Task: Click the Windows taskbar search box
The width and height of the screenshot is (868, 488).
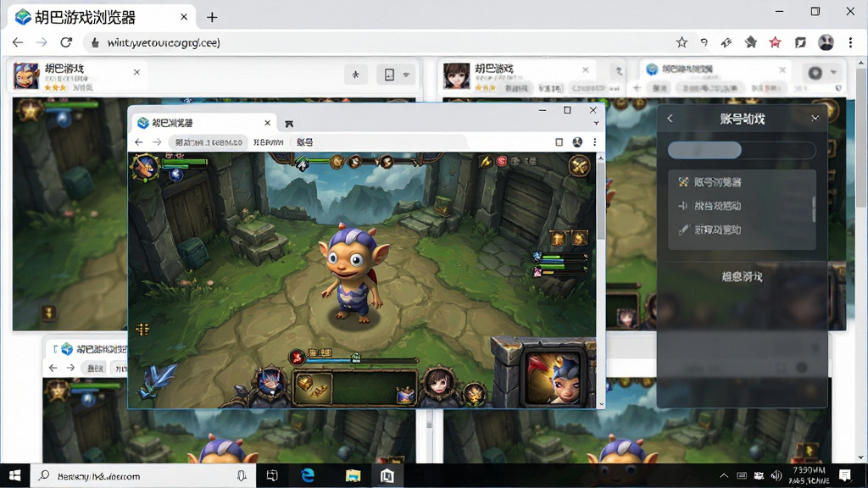Action: [142, 476]
